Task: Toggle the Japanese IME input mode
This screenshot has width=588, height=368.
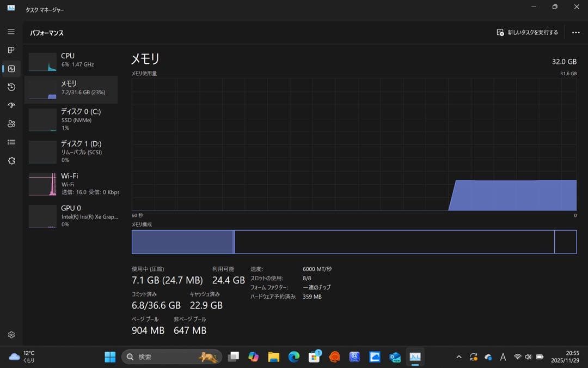Action: [x=503, y=357]
